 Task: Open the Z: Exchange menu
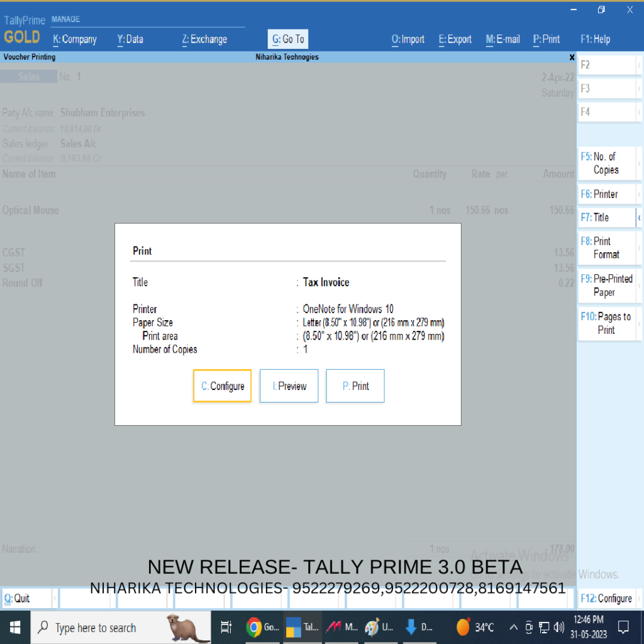(204, 40)
